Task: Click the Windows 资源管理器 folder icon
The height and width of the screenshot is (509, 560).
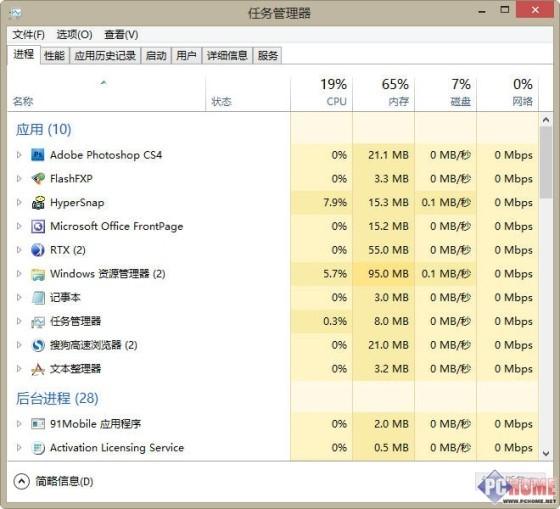Action: coord(38,274)
